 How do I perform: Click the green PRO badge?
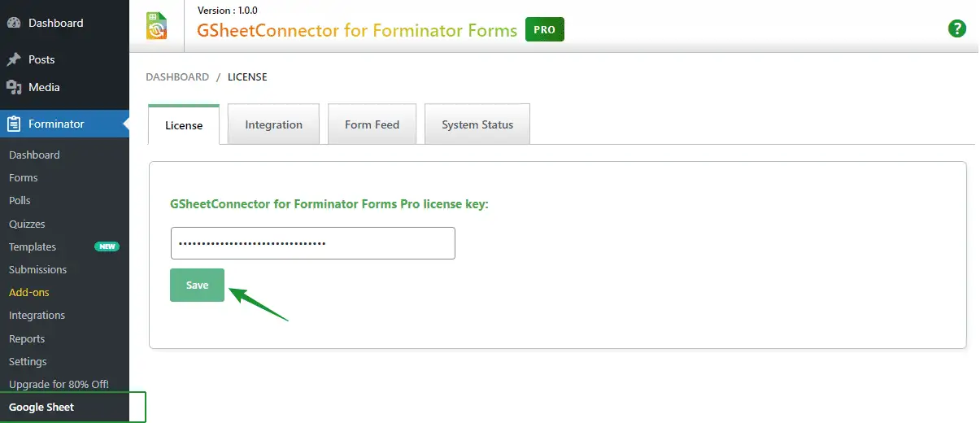544,30
